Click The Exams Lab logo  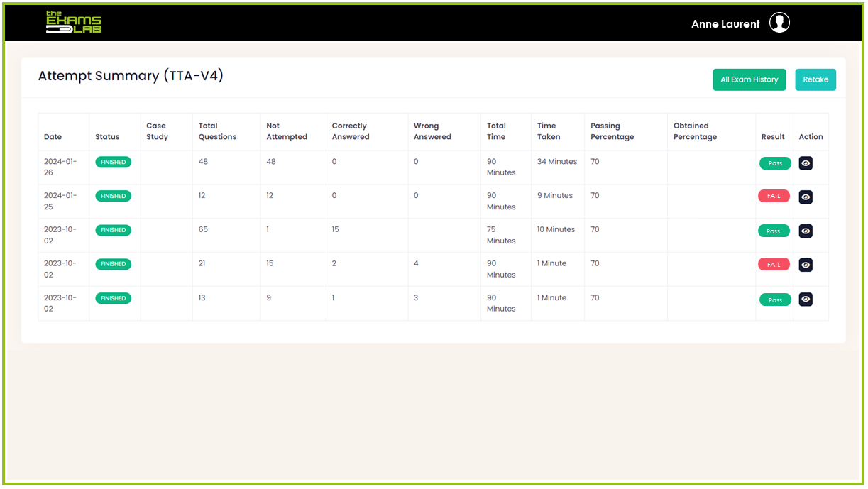74,23
